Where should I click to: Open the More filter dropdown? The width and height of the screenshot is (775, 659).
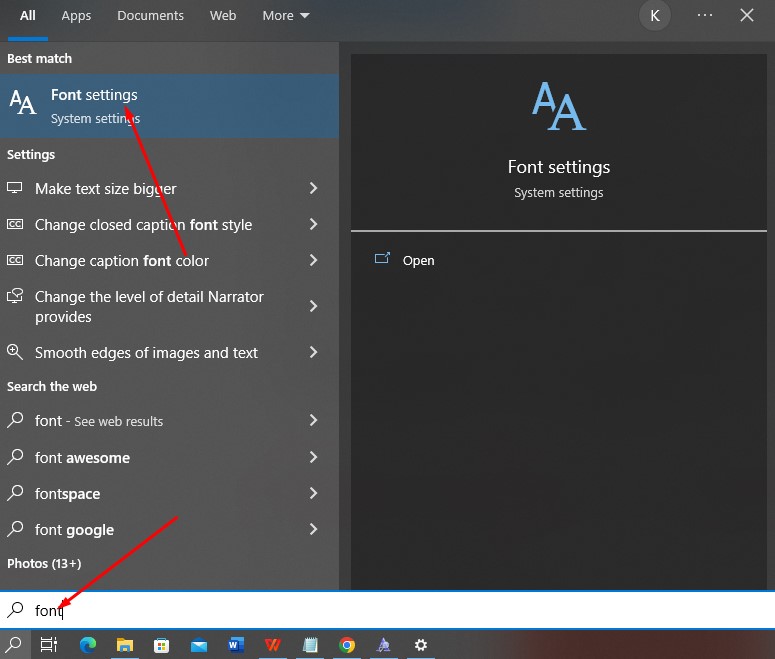coord(286,16)
